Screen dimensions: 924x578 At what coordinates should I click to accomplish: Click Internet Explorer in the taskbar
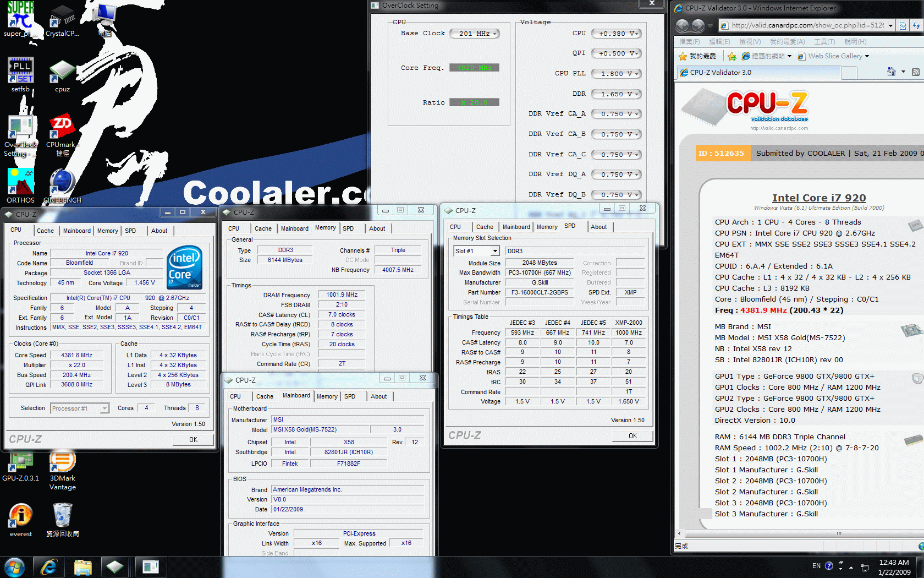pos(49,566)
